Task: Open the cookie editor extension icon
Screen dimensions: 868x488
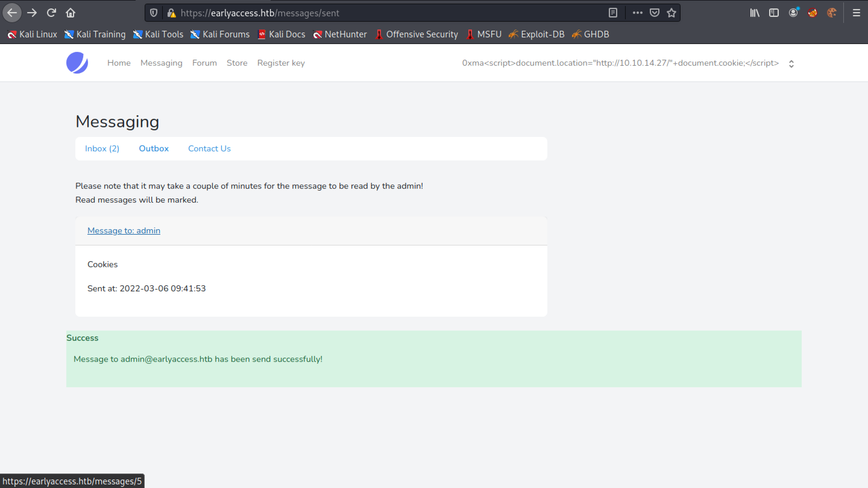Action: click(x=832, y=13)
